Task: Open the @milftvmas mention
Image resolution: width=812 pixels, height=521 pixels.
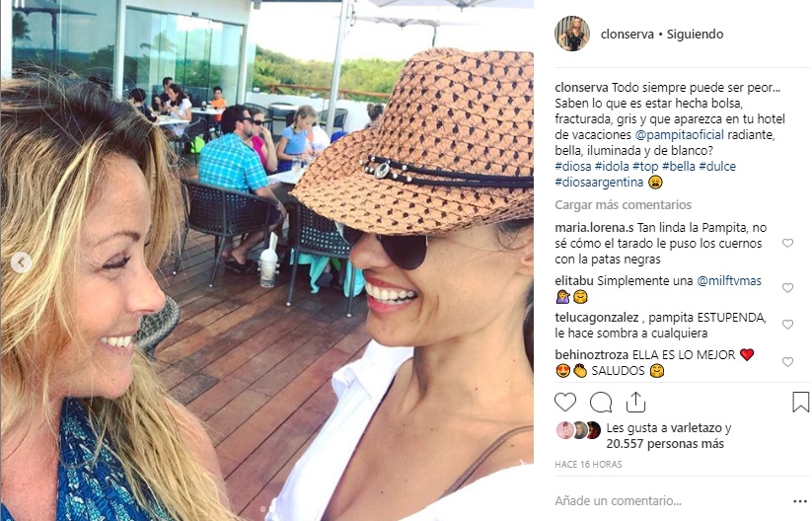Action: pyautogui.click(x=729, y=280)
